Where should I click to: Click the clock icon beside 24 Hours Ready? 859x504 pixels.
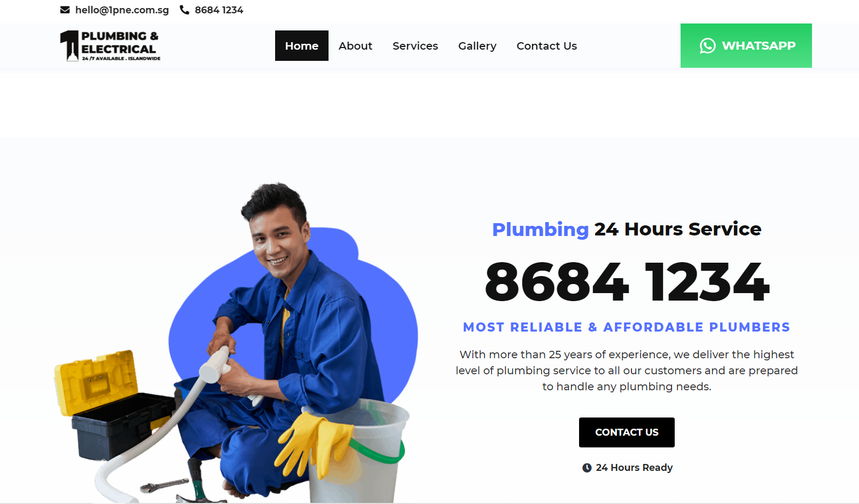587,468
